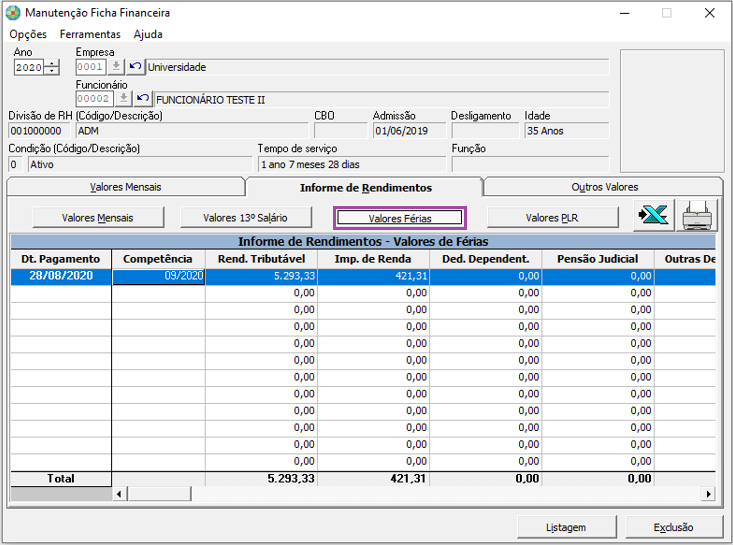Switch to the Valores Mensais tab
Viewport: 733px width, 545px height.
click(125, 187)
